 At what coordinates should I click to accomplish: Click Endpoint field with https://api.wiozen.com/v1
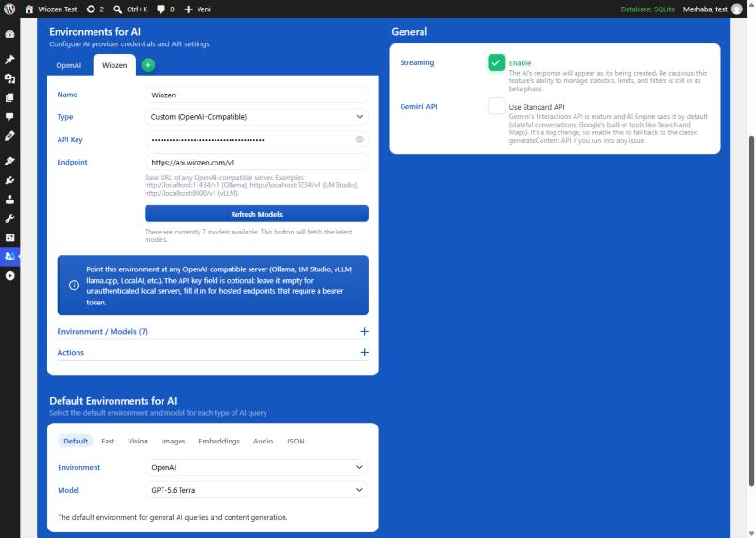(256, 162)
